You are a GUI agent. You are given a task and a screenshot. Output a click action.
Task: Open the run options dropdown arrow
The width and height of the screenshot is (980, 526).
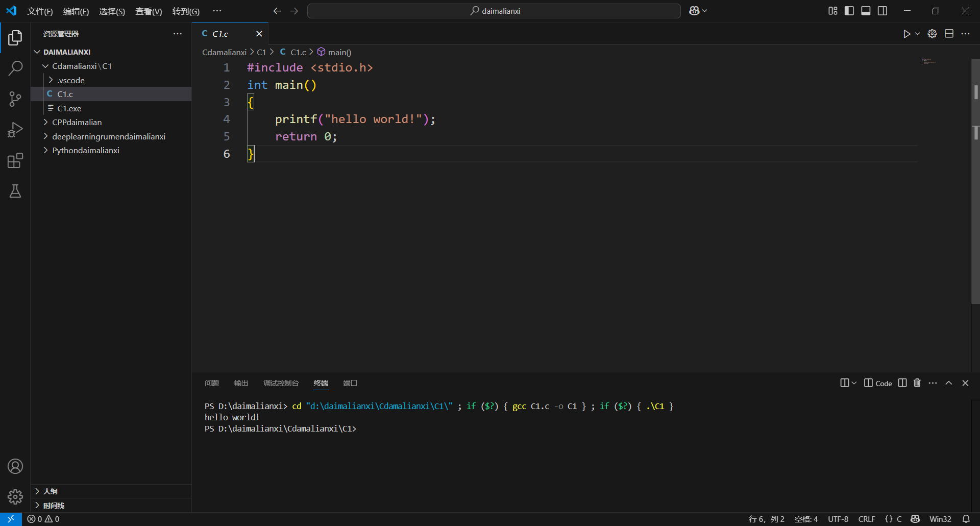[x=917, y=34]
